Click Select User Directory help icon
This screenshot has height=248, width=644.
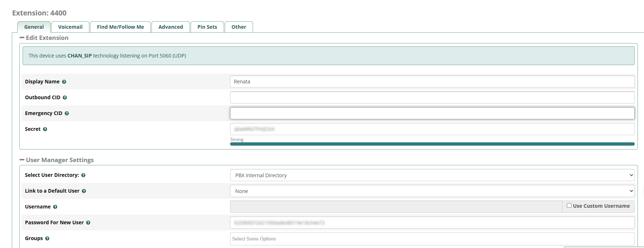pyautogui.click(x=83, y=175)
